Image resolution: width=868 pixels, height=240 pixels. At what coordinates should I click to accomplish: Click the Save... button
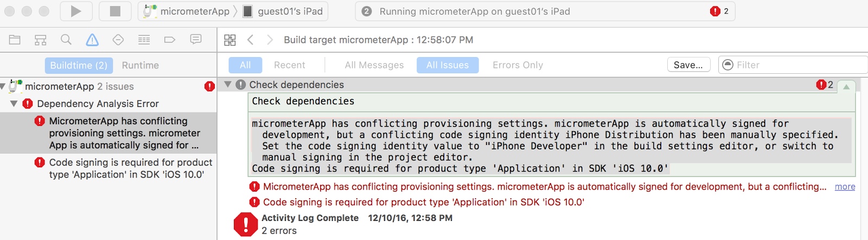tap(688, 65)
